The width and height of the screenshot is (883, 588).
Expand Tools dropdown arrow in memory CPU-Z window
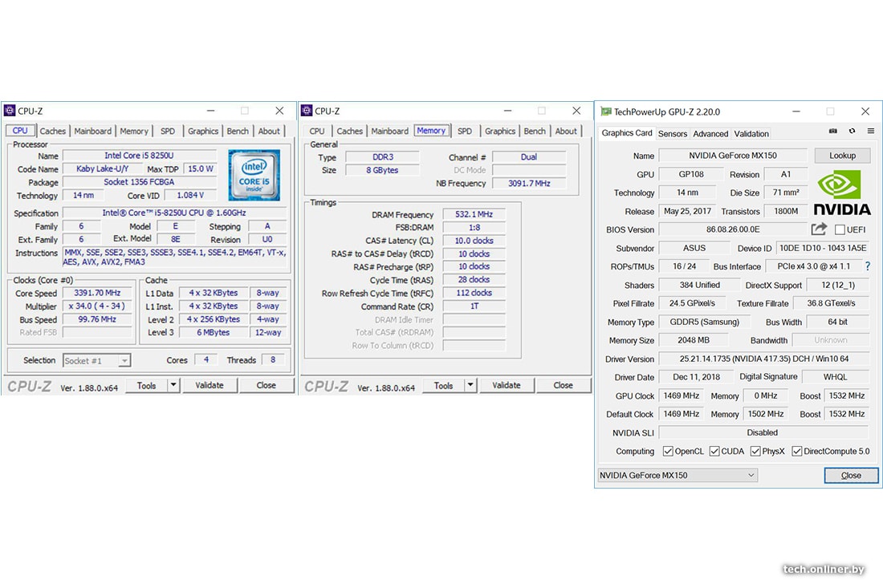pyautogui.click(x=470, y=385)
